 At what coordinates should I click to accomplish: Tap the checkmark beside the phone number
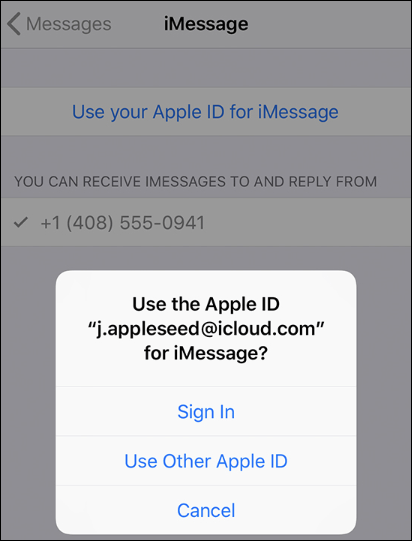pyautogui.click(x=20, y=222)
